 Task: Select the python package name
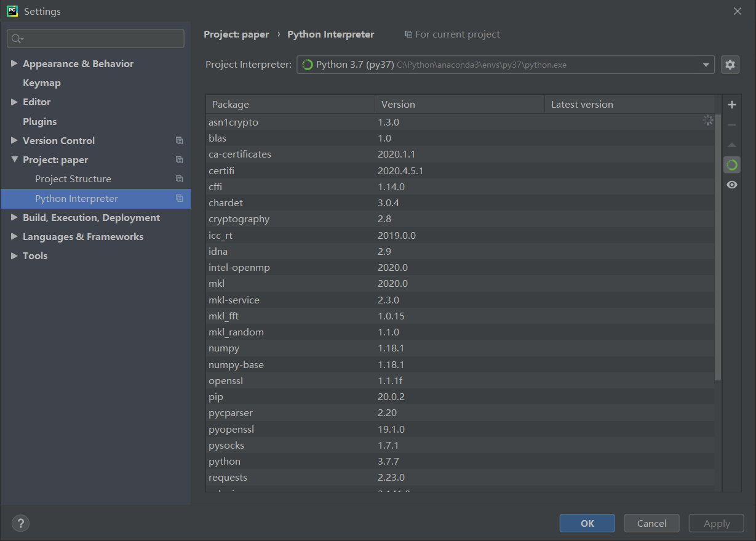pos(225,462)
